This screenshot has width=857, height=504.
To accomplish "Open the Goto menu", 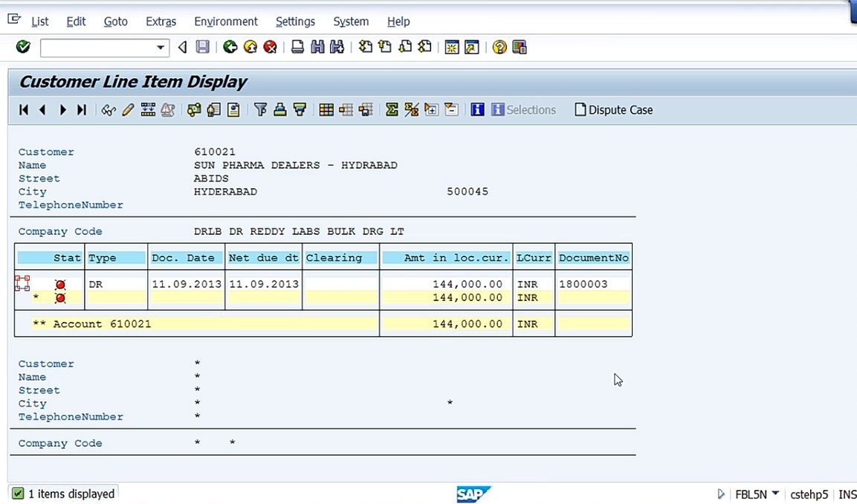I will (116, 22).
